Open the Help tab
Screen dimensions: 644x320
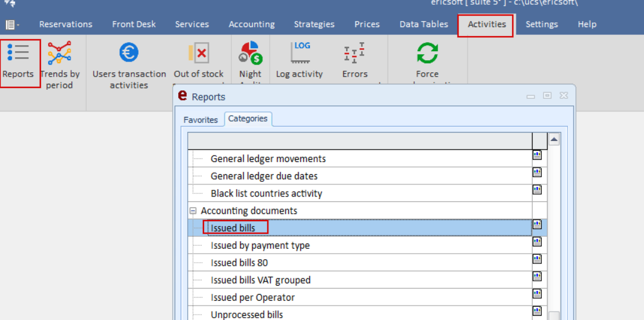587,24
